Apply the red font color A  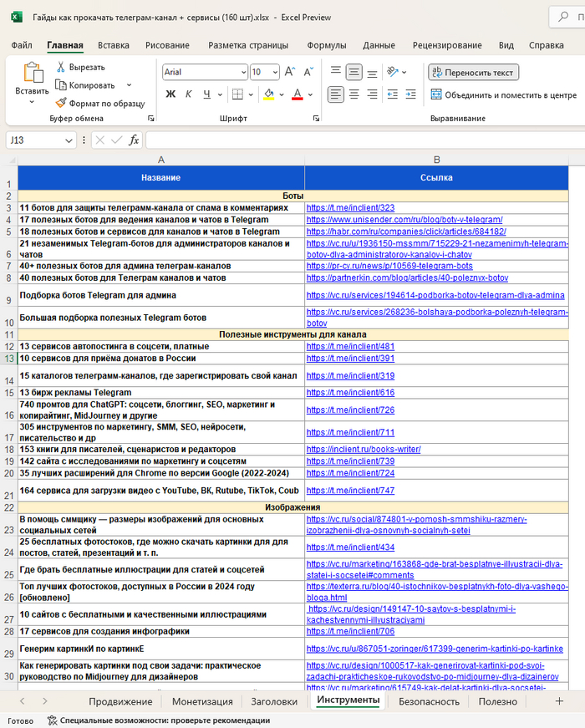298,94
